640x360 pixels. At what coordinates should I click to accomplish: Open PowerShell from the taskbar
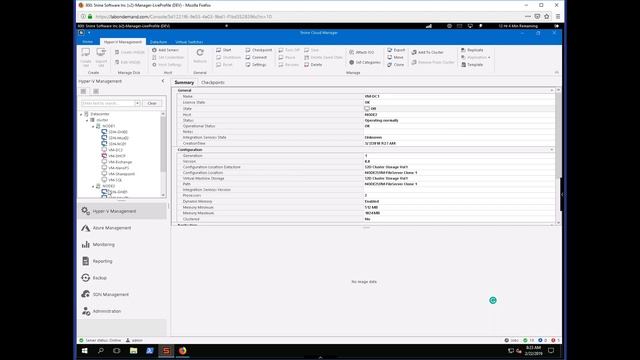[x=150, y=351]
